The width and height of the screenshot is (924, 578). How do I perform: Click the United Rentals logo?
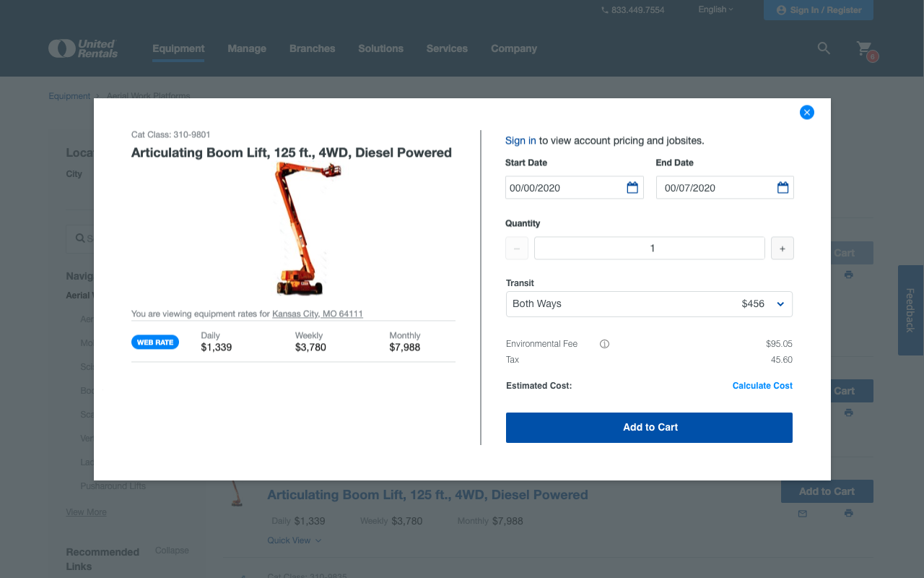83,48
